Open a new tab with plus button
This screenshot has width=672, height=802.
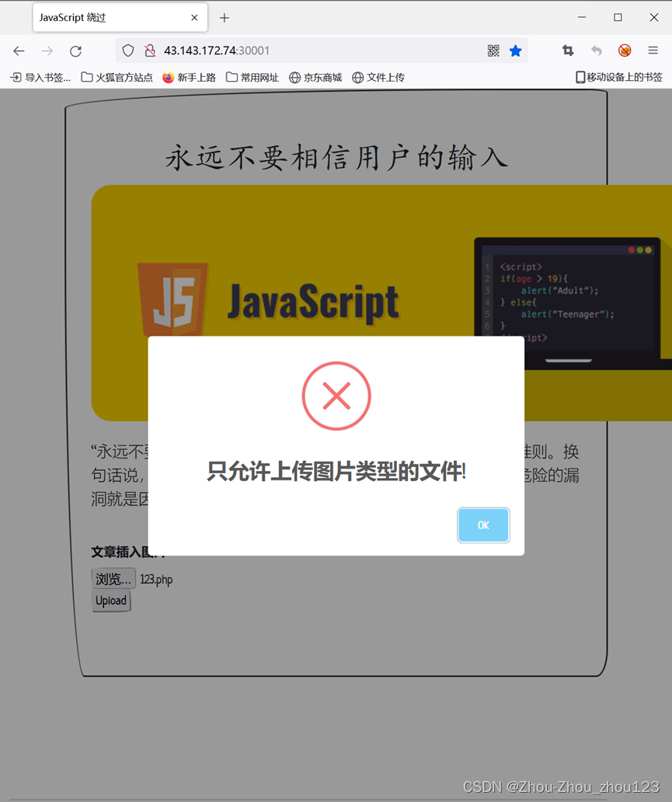[224, 18]
